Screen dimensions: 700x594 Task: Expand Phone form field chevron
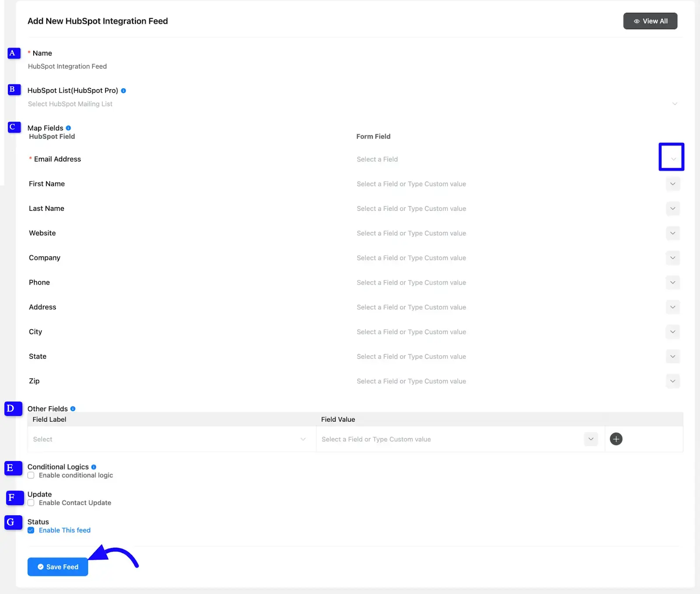673,283
